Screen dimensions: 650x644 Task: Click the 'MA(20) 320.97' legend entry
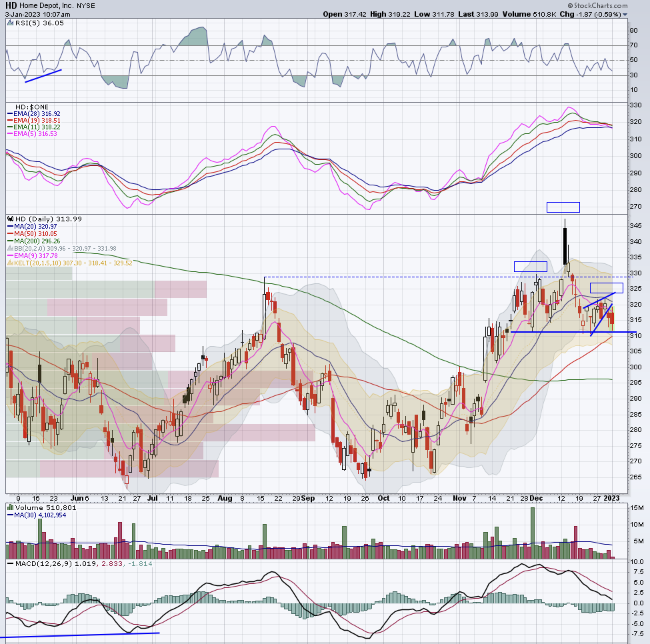coord(35,226)
